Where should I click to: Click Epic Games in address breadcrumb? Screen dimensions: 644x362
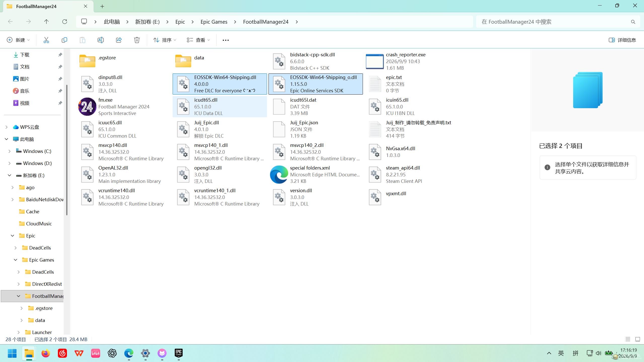[214, 22]
